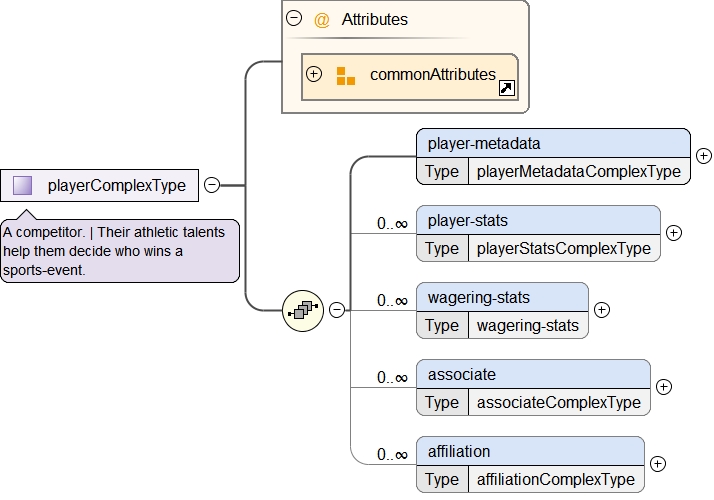Open the playerMetadataComplexType type link
The image size is (714, 500).
pyautogui.click(x=579, y=171)
